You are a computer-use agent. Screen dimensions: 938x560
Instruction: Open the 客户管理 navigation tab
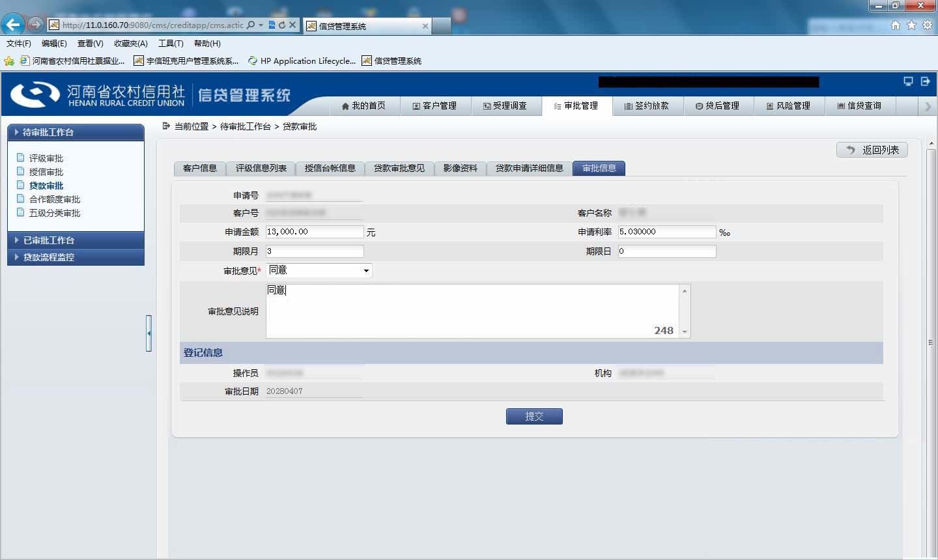tap(434, 105)
